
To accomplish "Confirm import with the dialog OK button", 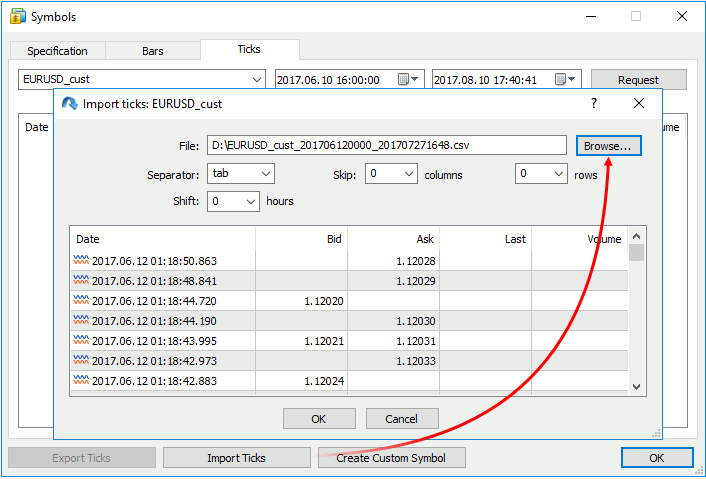I will pos(319,419).
